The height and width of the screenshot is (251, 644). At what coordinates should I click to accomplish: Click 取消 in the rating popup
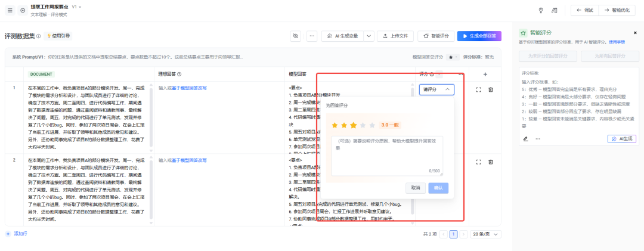(x=415, y=188)
